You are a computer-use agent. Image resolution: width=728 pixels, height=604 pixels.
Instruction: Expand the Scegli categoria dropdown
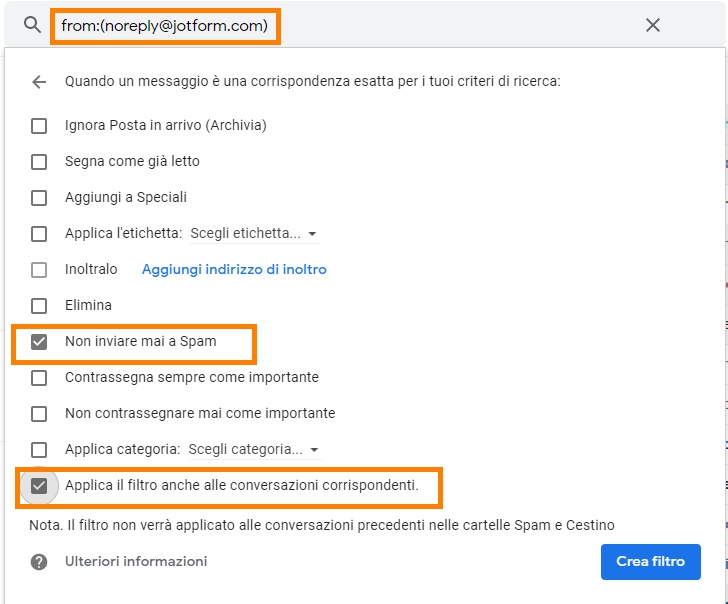255,450
